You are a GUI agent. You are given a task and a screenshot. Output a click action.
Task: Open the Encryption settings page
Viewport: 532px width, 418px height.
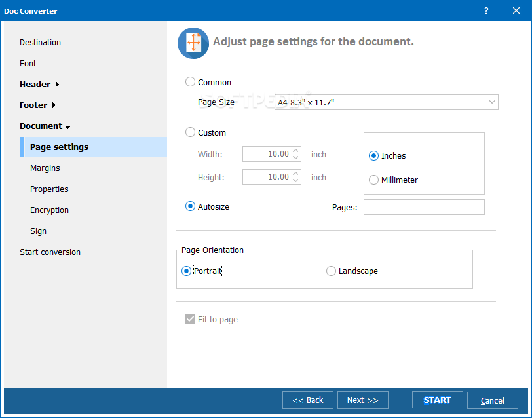[x=49, y=210]
